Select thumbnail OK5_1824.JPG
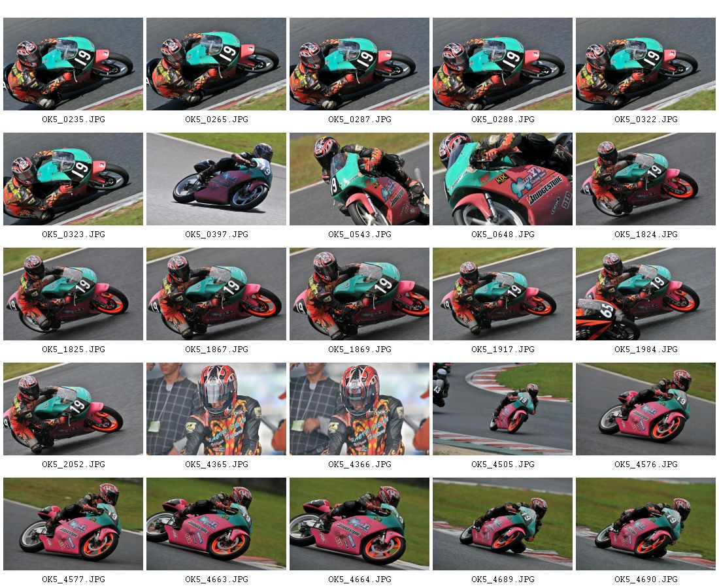This screenshot has width=719, height=588. (x=646, y=179)
